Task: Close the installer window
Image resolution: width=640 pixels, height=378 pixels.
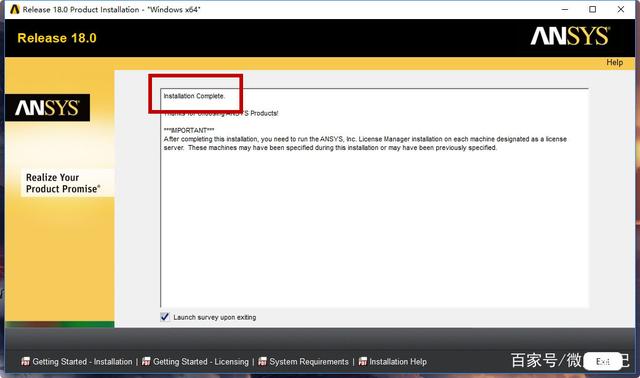Action: (621, 9)
